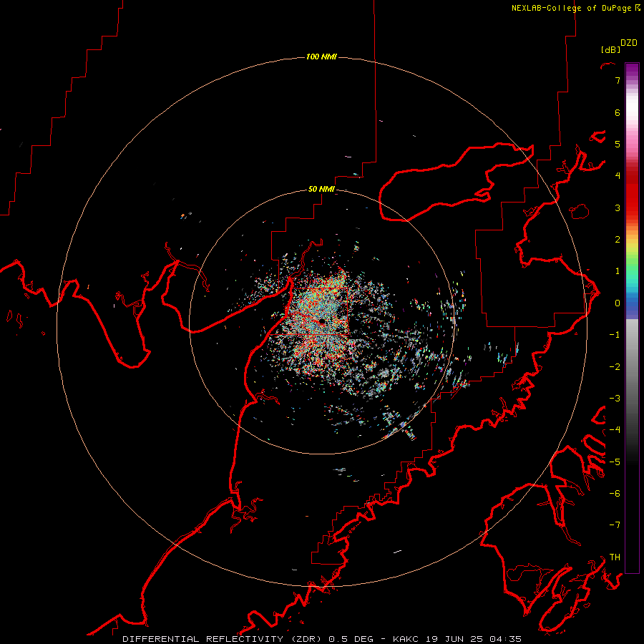Click the Differential Reflectivity (ZDR) title text
This screenshot has width=644, height=644.
(x=223, y=639)
